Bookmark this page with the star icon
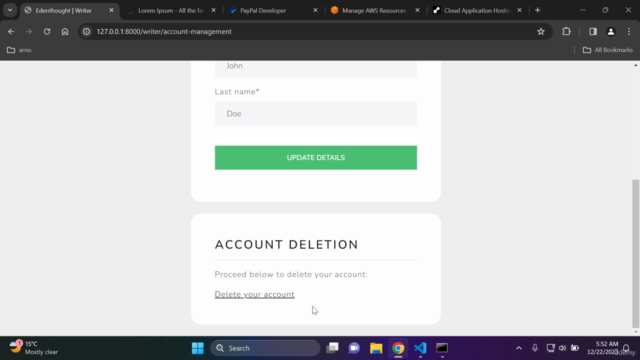The width and height of the screenshot is (640, 360). 541,31
